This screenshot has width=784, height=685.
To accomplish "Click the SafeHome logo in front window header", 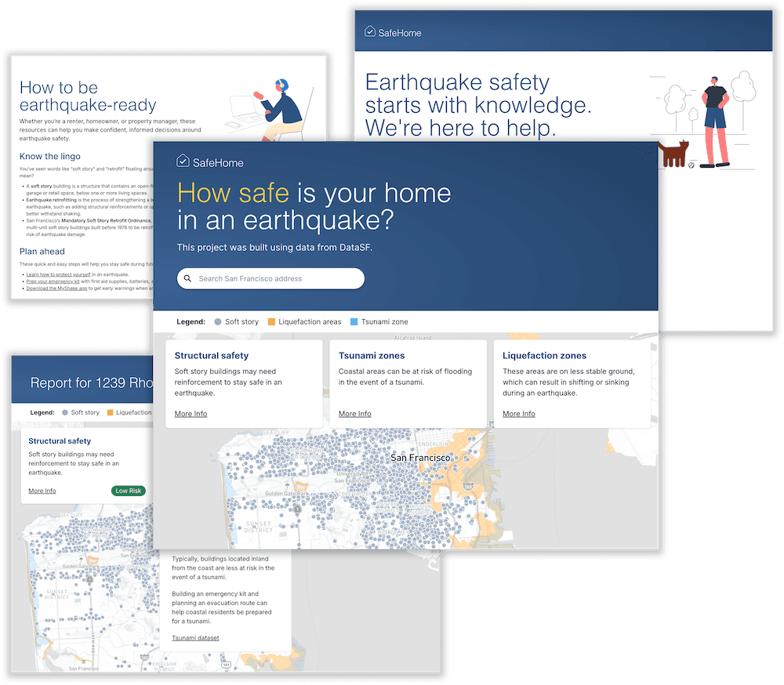I will point(210,161).
